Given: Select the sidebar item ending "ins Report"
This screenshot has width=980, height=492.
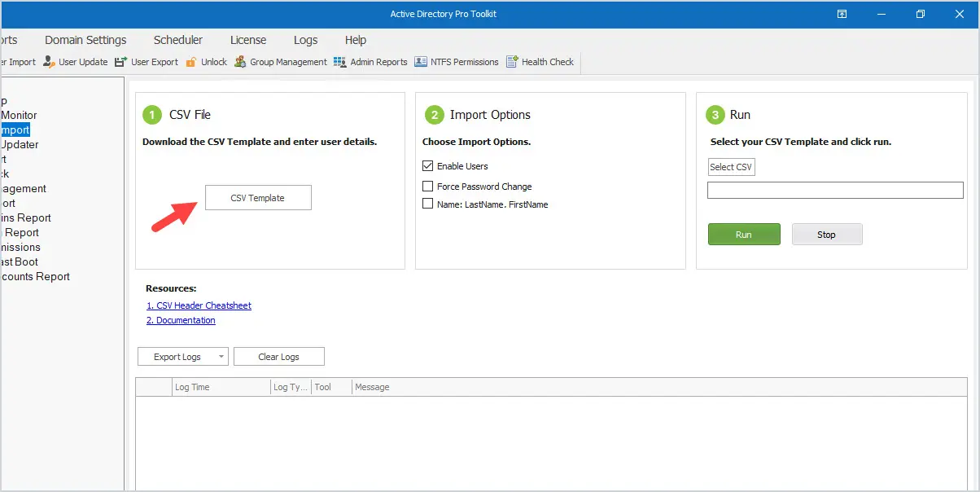Looking at the screenshot, I should click(x=25, y=218).
